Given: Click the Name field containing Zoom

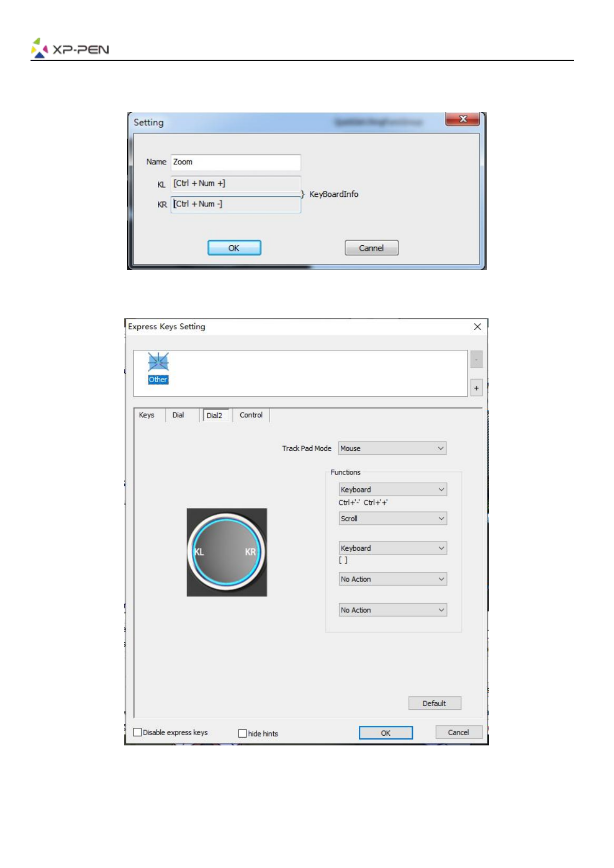Looking at the screenshot, I should click(x=236, y=162).
